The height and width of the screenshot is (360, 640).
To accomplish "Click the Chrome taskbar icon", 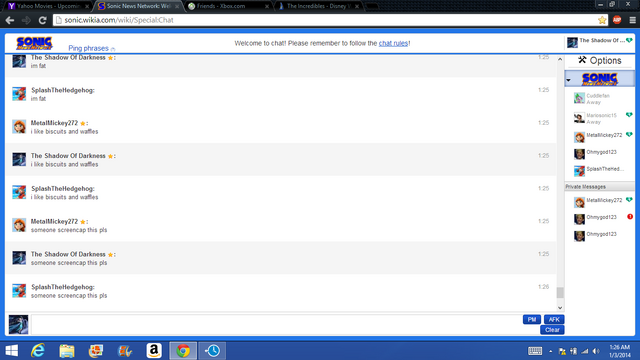I will pos(183,351).
